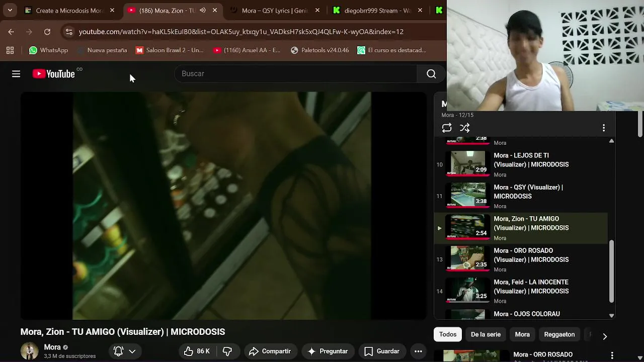Image resolution: width=644 pixels, height=362 pixels.
Task: Close the Create a Microdosis tab
Action: click(112, 10)
